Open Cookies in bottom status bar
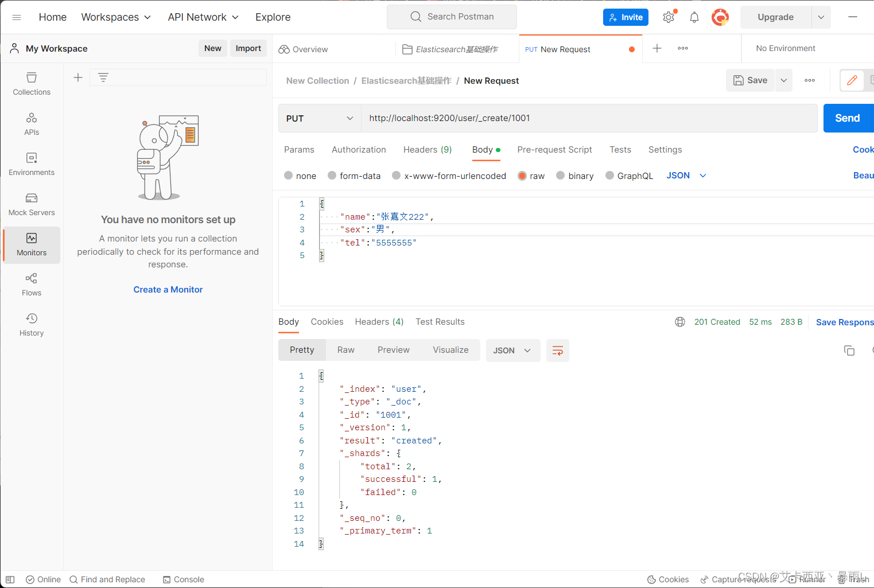The image size is (874, 588). (x=668, y=579)
